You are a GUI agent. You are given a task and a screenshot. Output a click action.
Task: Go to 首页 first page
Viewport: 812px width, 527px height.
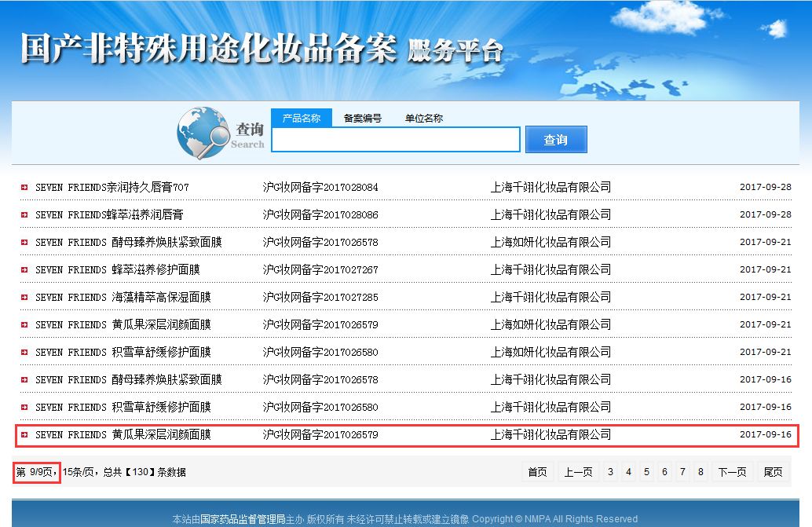[537, 472]
